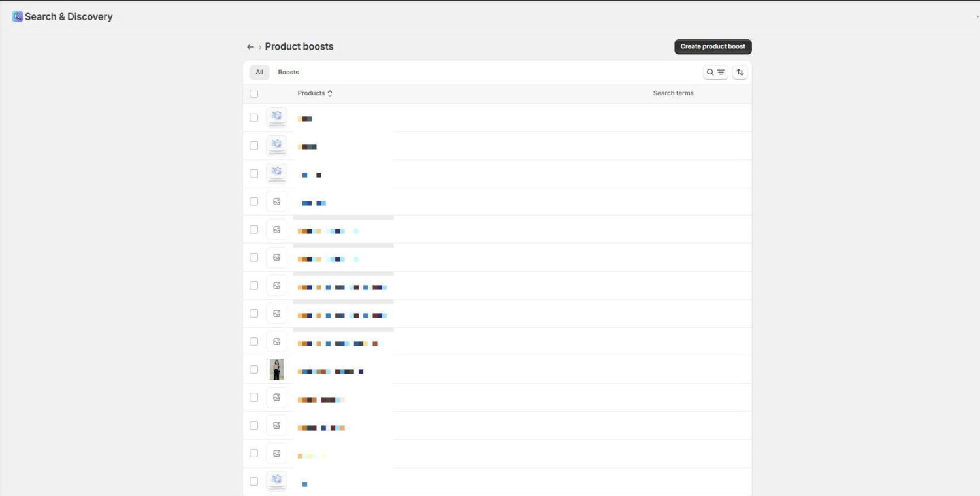Sort the table by Products column
This screenshot has height=496, width=980.
tap(311, 93)
